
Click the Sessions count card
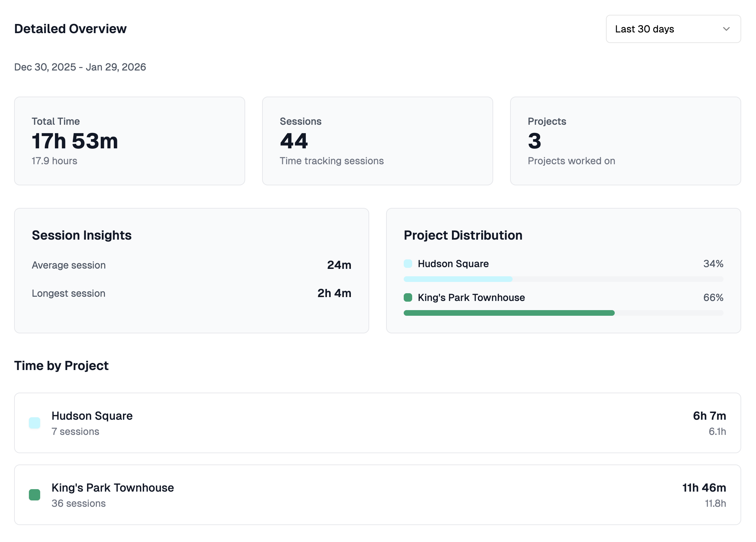click(377, 141)
